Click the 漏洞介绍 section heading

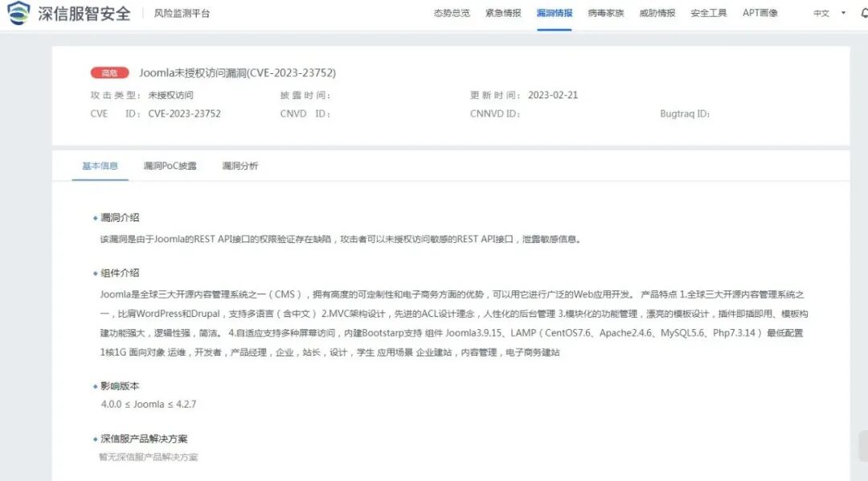click(120, 218)
